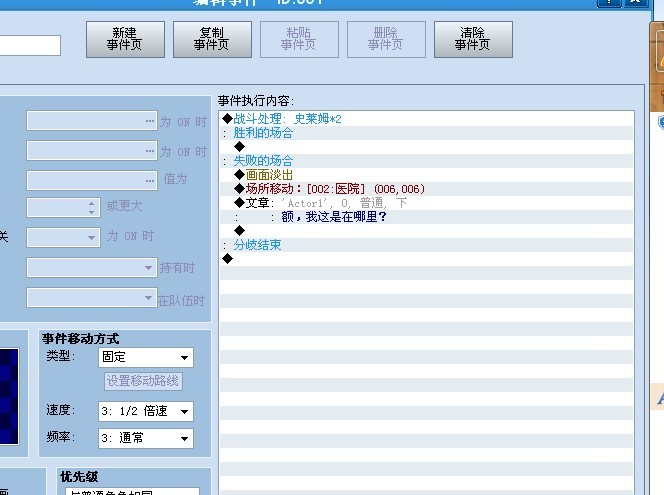Click the 清除事件页 button
The width and height of the screenshot is (664, 495).
coord(473,39)
